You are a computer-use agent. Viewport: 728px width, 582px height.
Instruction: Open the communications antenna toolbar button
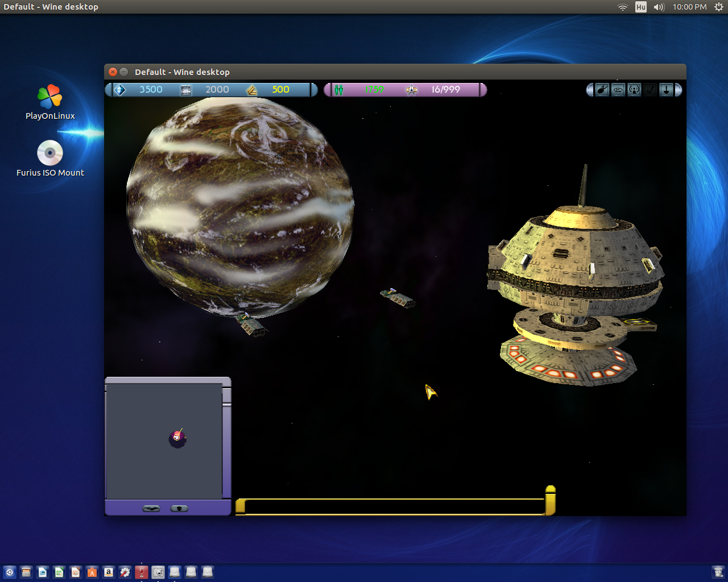(x=634, y=90)
